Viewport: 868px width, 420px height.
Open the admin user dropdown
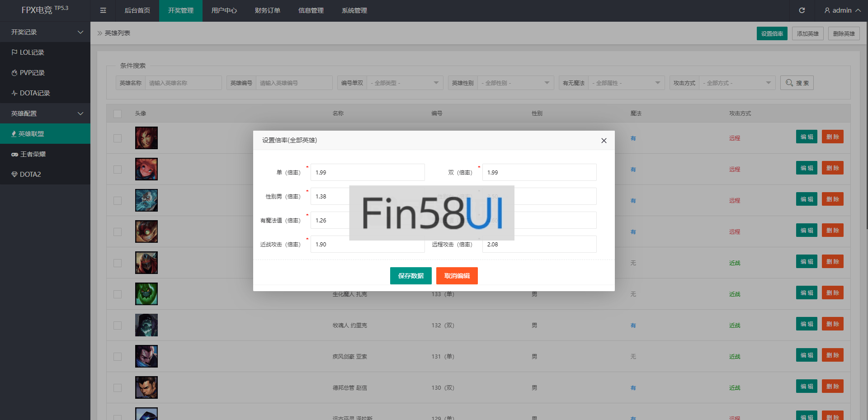pyautogui.click(x=842, y=10)
